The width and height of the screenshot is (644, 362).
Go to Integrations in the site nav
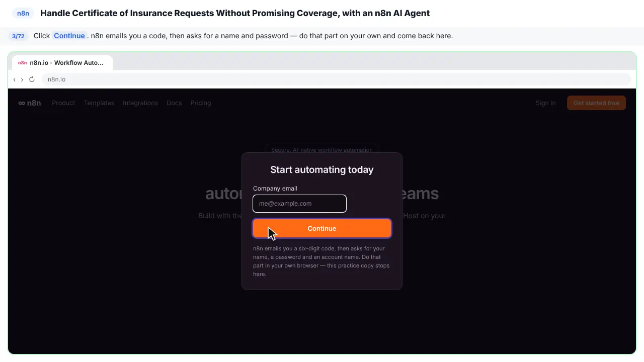coord(140,103)
